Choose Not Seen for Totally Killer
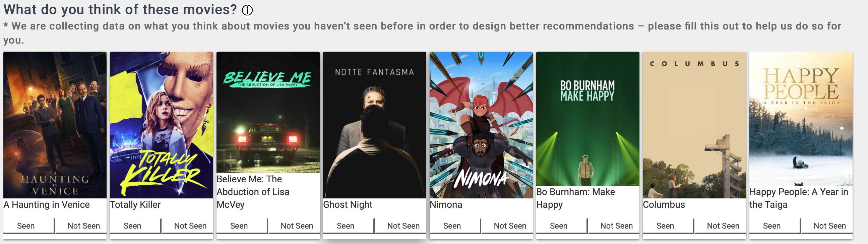The width and height of the screenshot is (868, 244). (x=190, y=226)
